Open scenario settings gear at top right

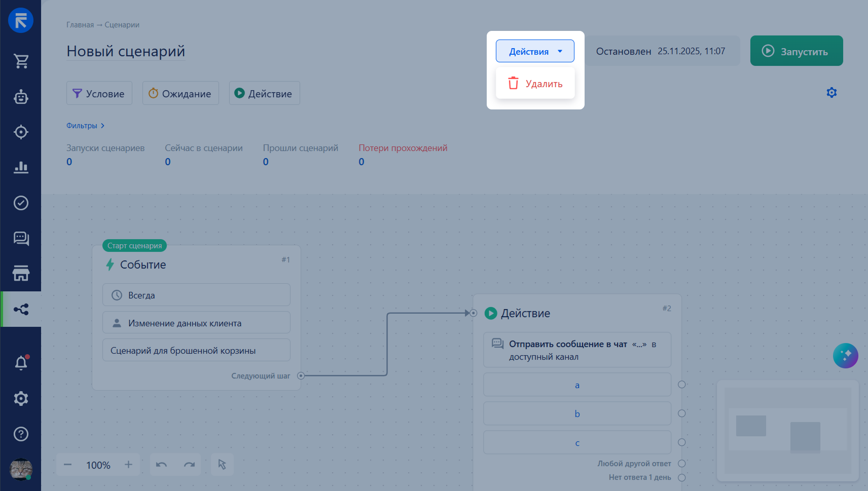click(831, 93)
